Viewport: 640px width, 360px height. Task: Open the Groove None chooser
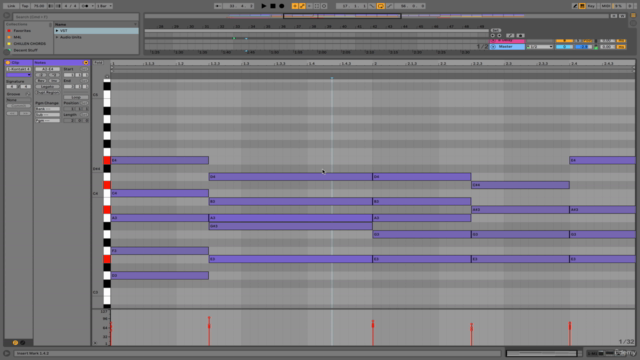18,100
